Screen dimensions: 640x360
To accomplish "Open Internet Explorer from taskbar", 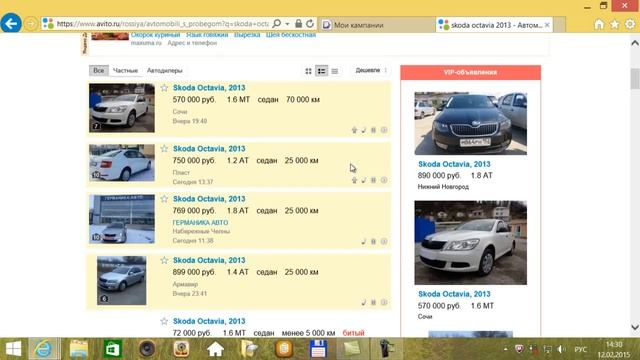I will pyautogui.click(x=44, y=349).
